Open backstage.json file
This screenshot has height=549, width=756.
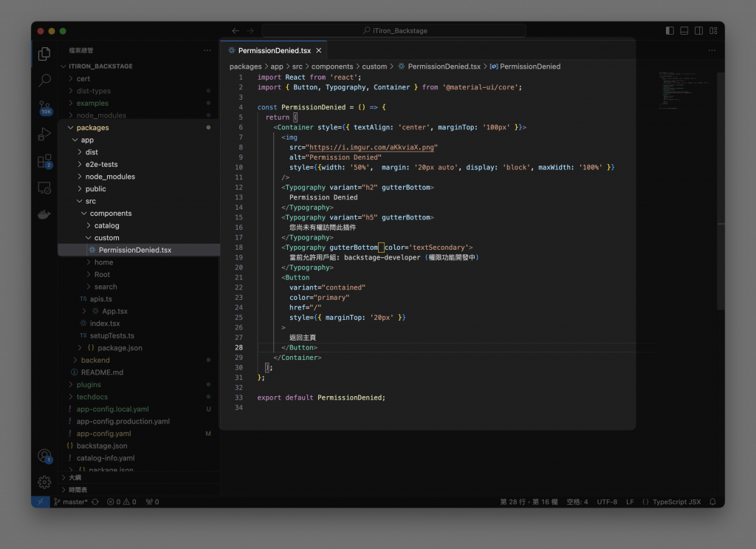(x=139, y=446)
